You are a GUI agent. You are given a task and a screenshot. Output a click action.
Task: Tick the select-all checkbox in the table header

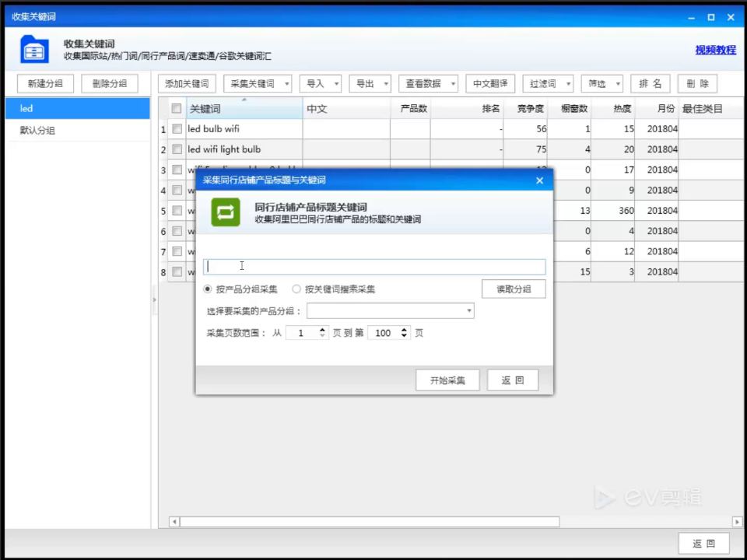coord(177,109)
